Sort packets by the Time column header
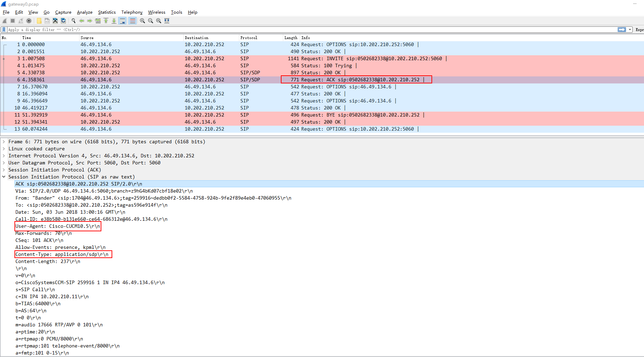644x357 pixels. click(x=50, y=38)
